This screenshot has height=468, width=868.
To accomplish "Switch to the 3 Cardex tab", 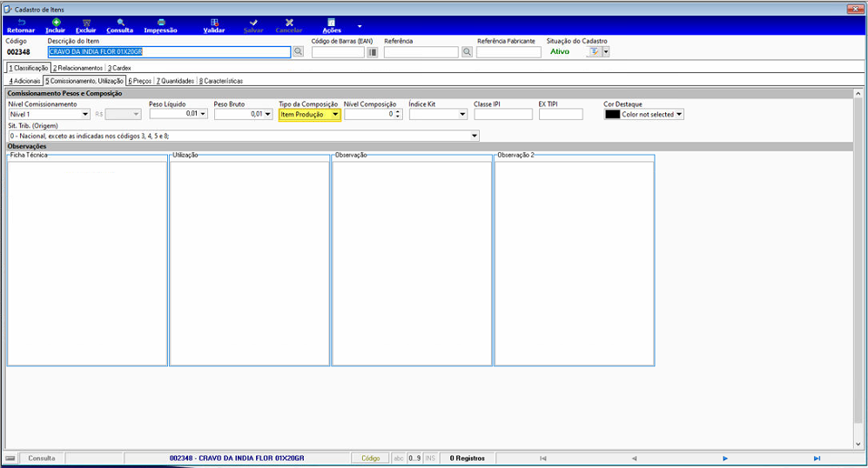I will pyautogui.click(x=119, y=68).
